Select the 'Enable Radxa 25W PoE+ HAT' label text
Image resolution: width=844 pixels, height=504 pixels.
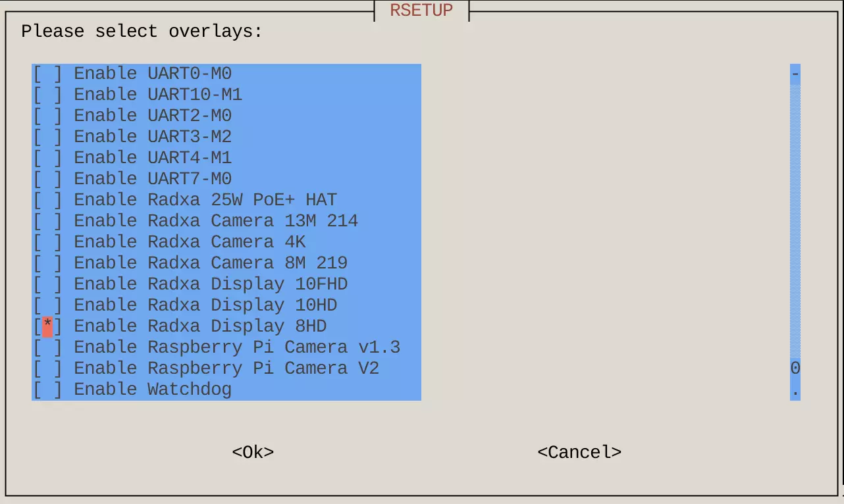205,200
